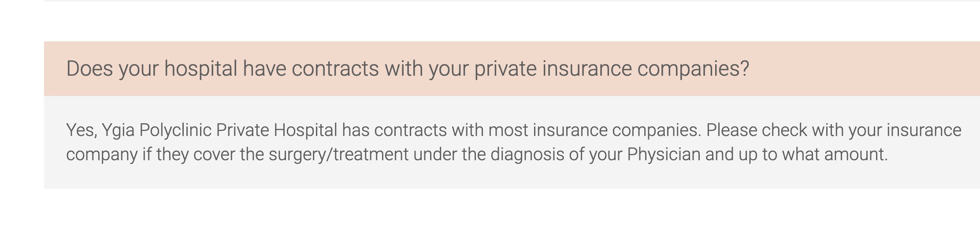This screenshot has height=228, width=980.
Task: Click the word 'hospital' in the question header
Action: pyautogui.click(x=201, y=69)
